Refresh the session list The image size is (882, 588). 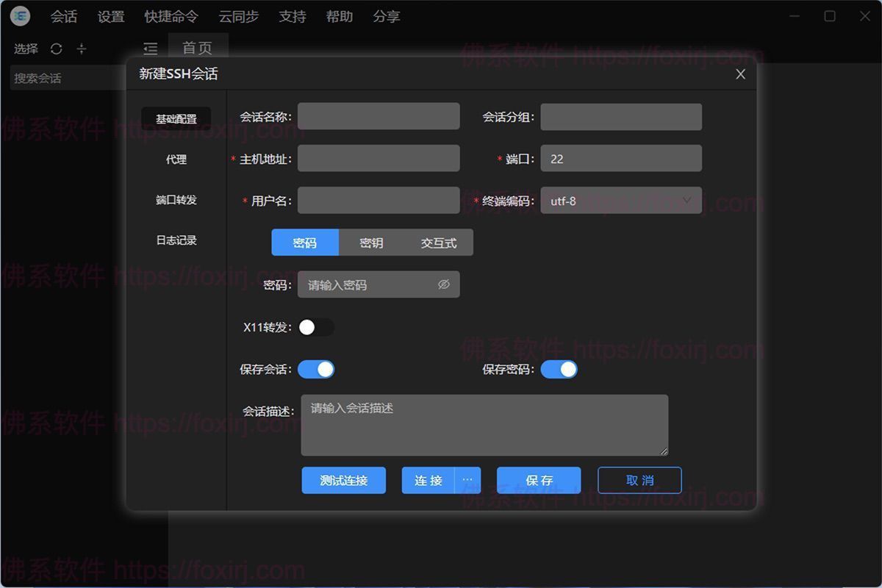point(56,49)
